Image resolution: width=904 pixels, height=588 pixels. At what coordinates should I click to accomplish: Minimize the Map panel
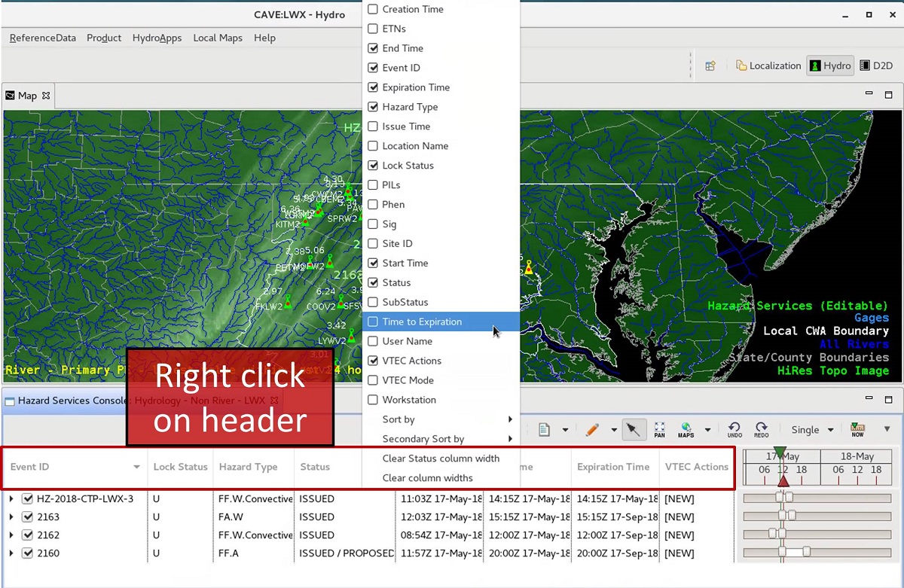coord(869,94)
